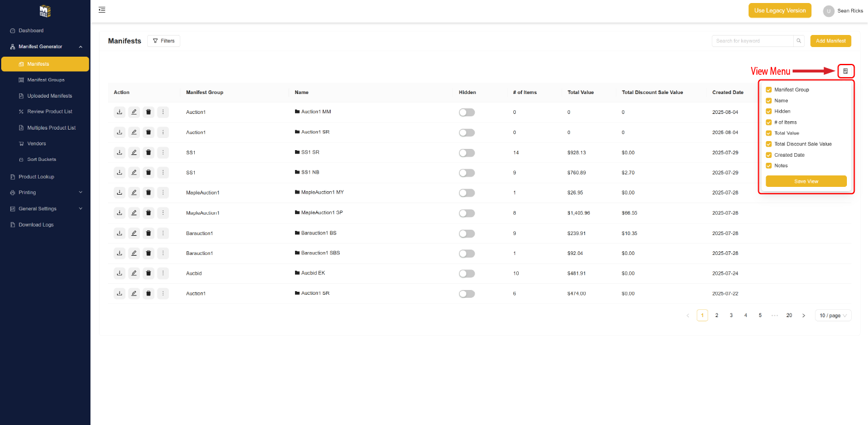Click the search magnifier icon
Screen dimensions: 868x425
click(x=799, y=41)
